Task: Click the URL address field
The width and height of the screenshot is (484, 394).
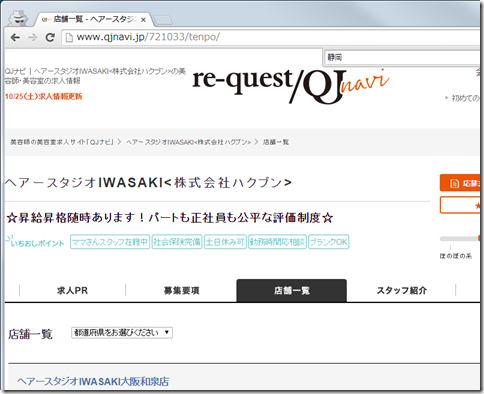Action: [270, 37]
